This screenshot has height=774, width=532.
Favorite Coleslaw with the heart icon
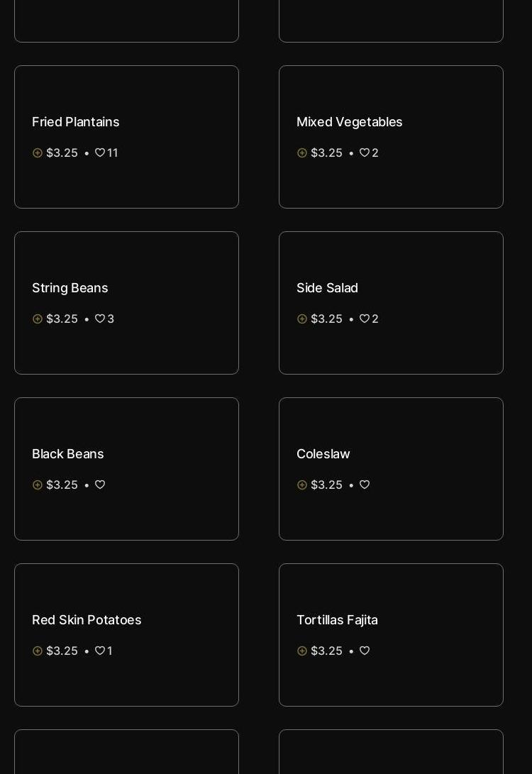pyautogui.click(x=365, y=485)
